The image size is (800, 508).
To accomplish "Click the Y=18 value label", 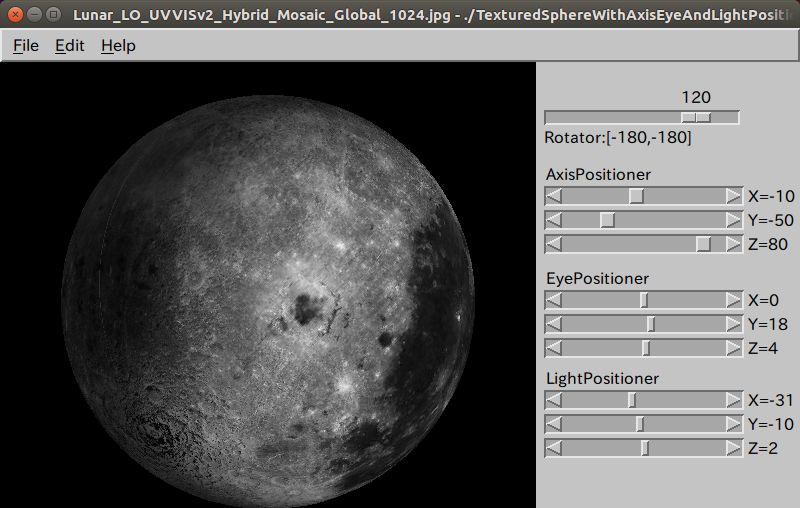I will pyautogui.click(x=768, y=324).
